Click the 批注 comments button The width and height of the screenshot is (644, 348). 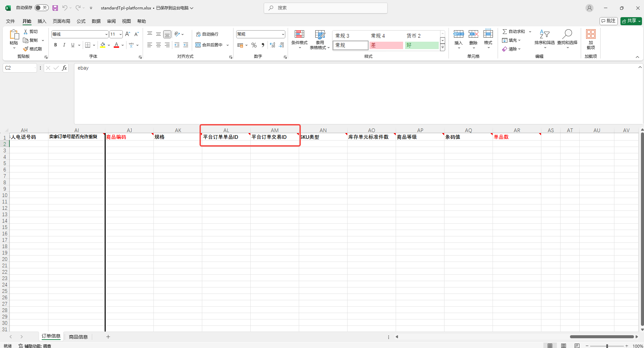(x=609, y=21)
